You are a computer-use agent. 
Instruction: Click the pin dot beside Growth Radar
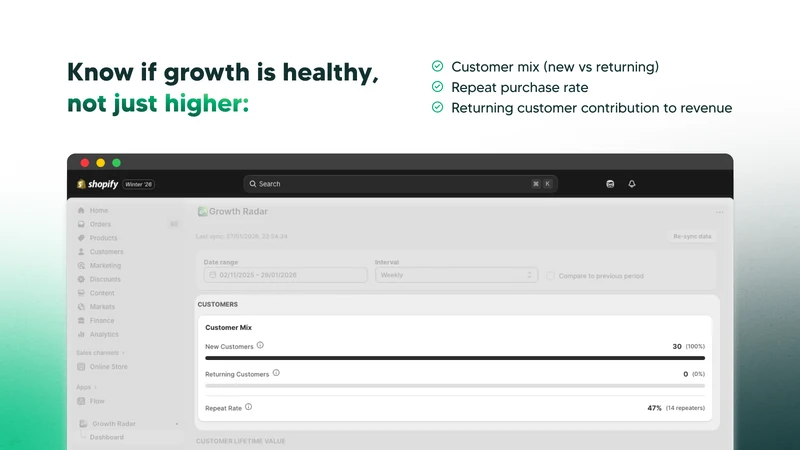(177, 424)
